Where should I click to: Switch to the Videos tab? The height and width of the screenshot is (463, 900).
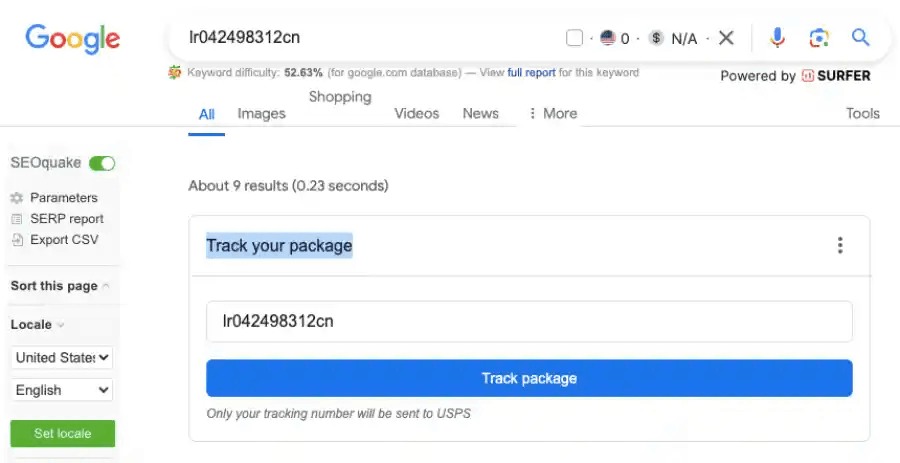coord(417,114)
